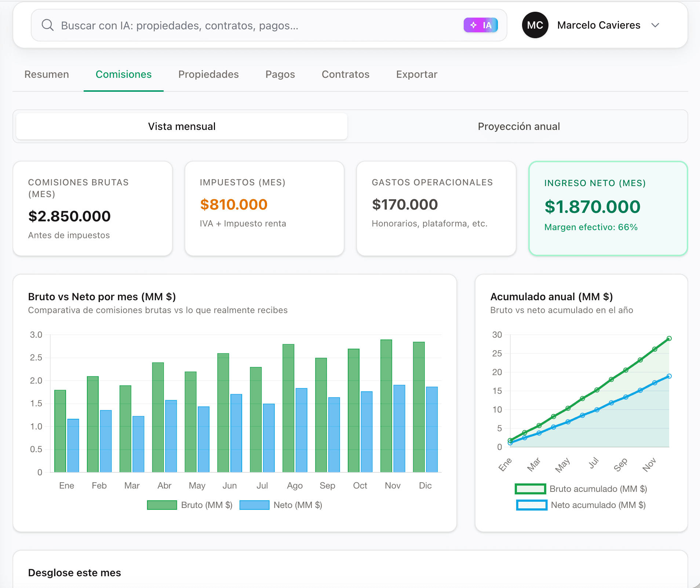Switch to Proyección anual view
This screenshot has height=588, width=700.
518,127
